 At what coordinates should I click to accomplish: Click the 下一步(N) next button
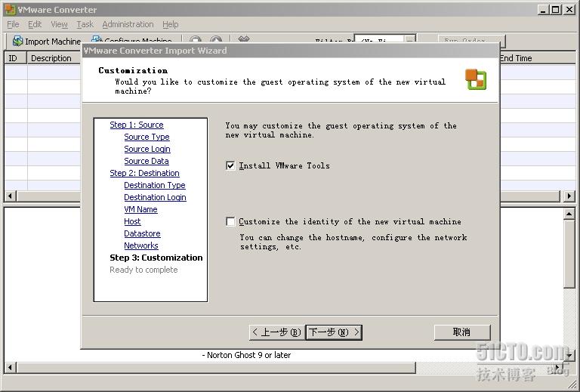coord(334,332)
